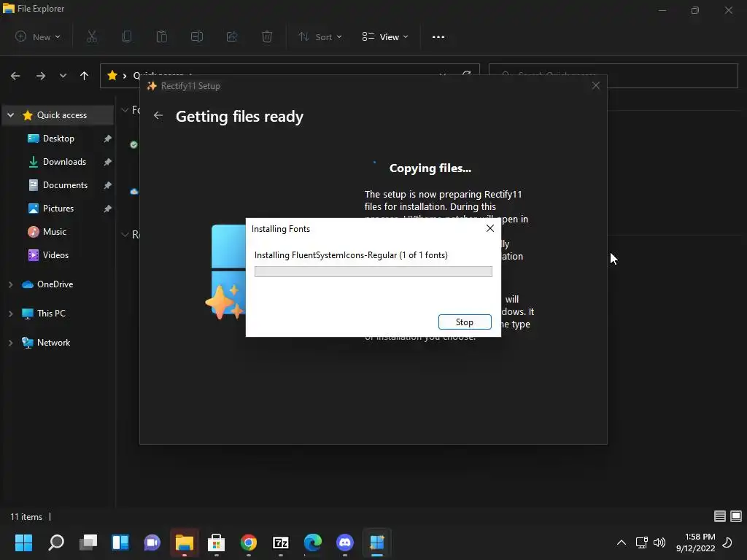Open clock and date flyout

695,542
